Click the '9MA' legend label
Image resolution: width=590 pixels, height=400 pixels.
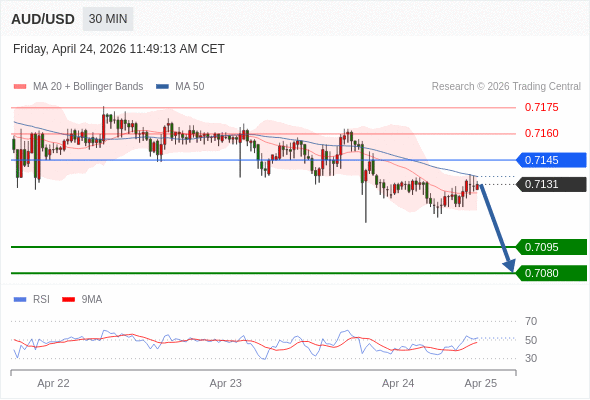[x=92, y=300]
